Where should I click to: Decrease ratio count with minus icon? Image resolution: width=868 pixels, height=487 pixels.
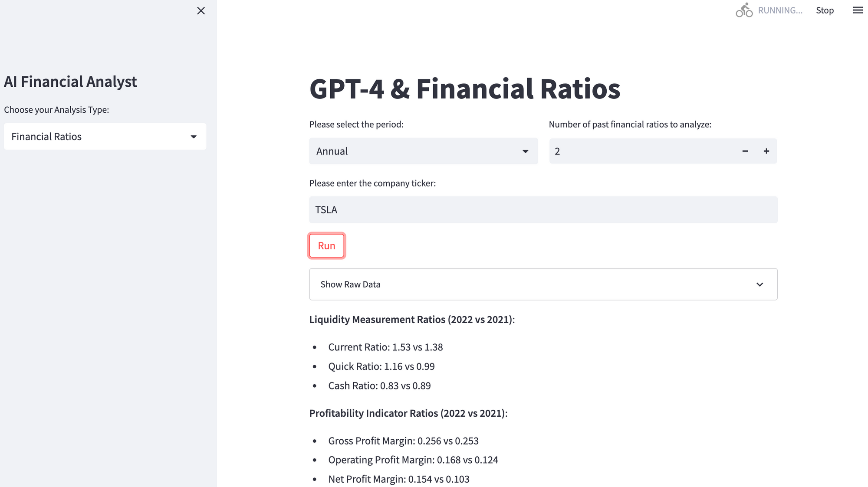click(x=745, y=151)
